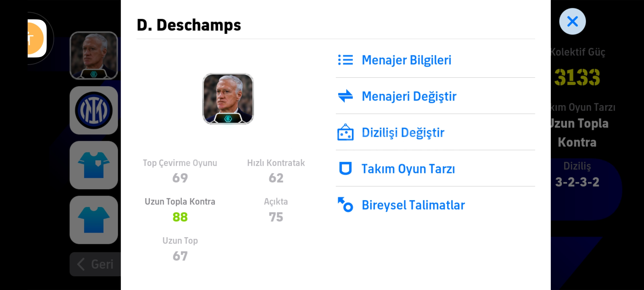Tap the Takım Oyun Tarzı shield icon
This screenshot has height=290, width=644.
345,168
